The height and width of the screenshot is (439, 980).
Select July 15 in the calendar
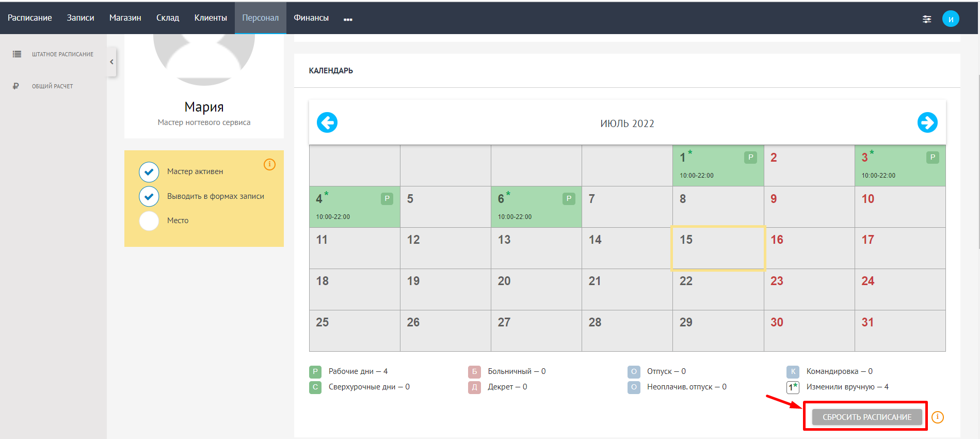718,248
